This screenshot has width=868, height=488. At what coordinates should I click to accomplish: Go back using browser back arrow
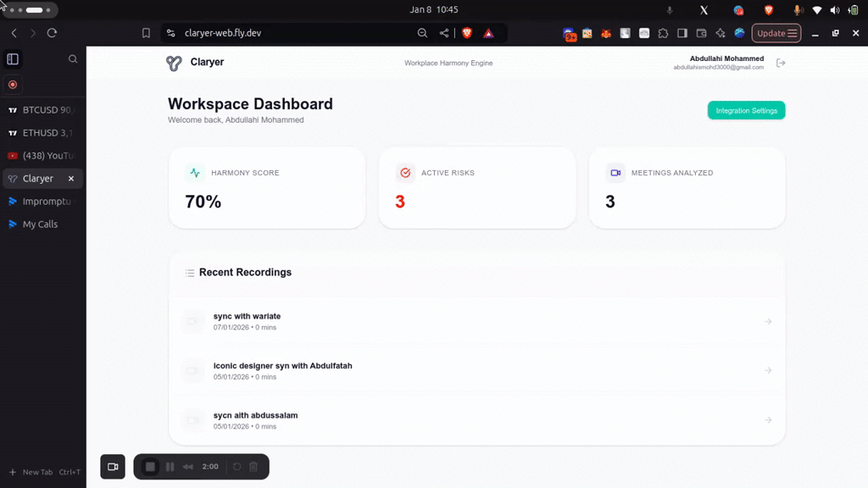14,33
